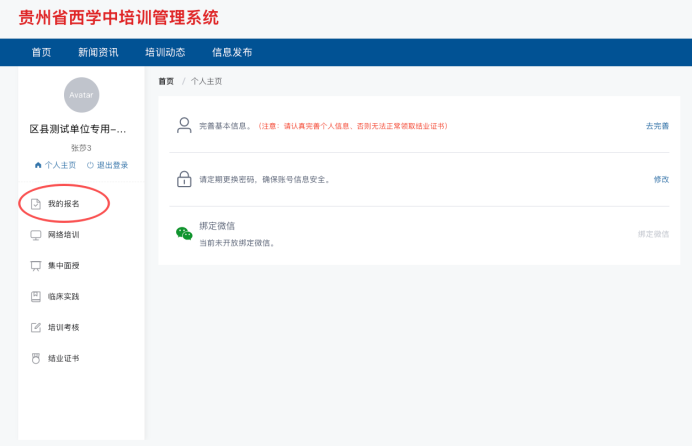692x446 pixels.
Task: Select 信息发布 in the navigation bar
Action: [x=232, y=52]
